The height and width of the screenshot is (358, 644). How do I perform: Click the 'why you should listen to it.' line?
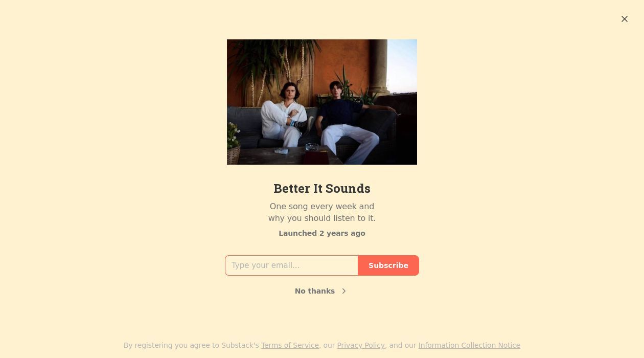click(x=322, y=218)
